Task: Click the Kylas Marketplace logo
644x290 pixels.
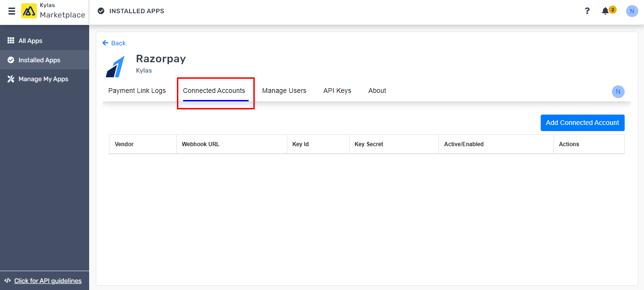Action: tap(29, 11)
